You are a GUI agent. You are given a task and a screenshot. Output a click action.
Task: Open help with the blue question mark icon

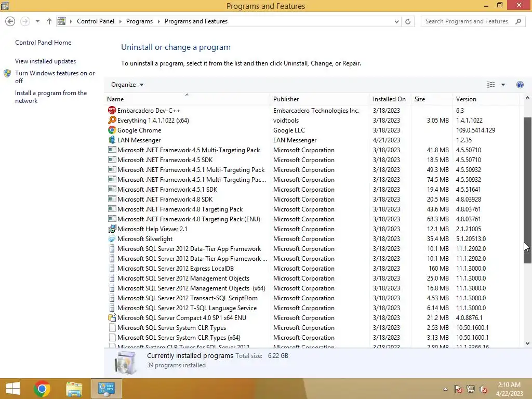(520, 85)
